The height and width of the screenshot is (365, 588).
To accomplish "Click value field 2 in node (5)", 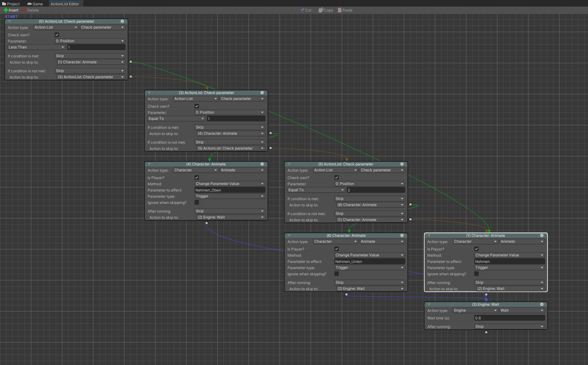I will (376, 190).
